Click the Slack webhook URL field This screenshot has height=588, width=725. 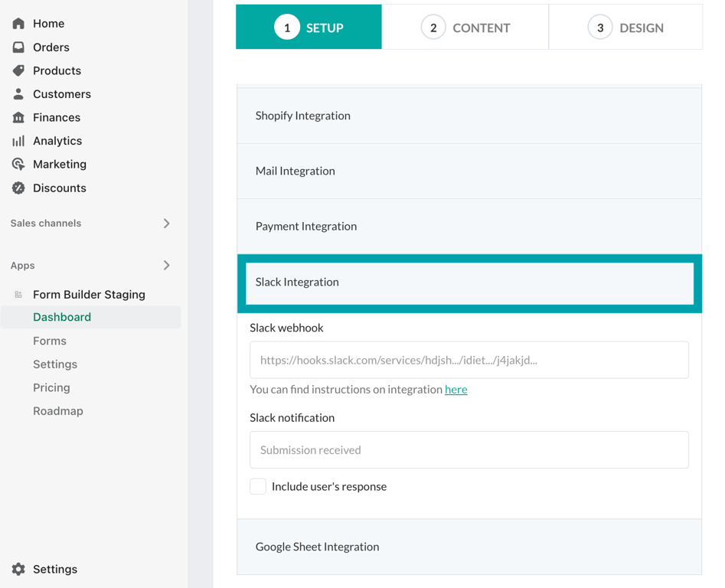[x=469, y=360]
